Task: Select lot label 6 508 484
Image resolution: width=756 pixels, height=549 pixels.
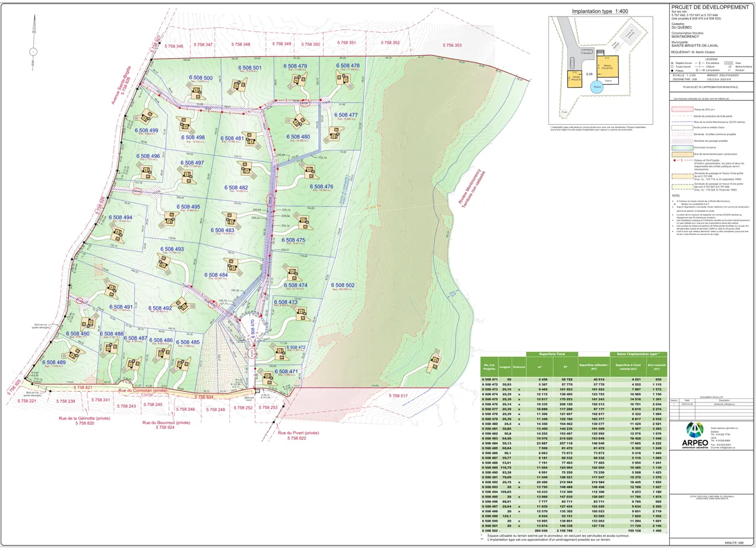Action: click(x=216, y=275)
